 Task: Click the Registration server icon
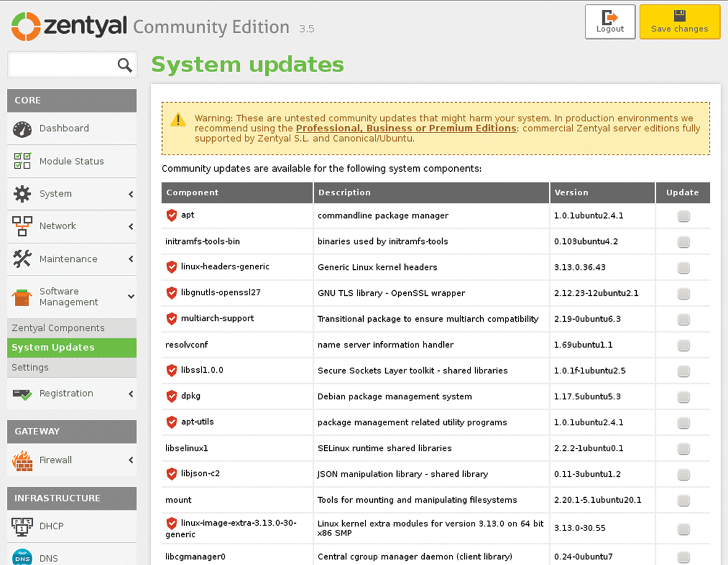click(x=22, y=394)
